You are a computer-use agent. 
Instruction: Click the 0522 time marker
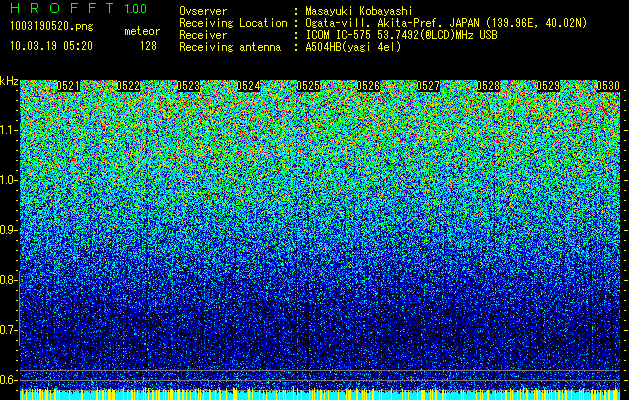click(128, 85)
